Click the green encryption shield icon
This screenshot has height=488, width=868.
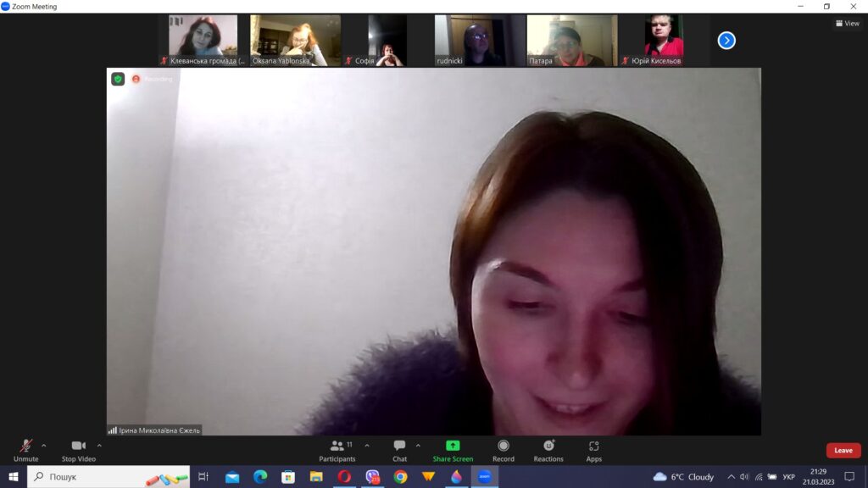point(118,79)
